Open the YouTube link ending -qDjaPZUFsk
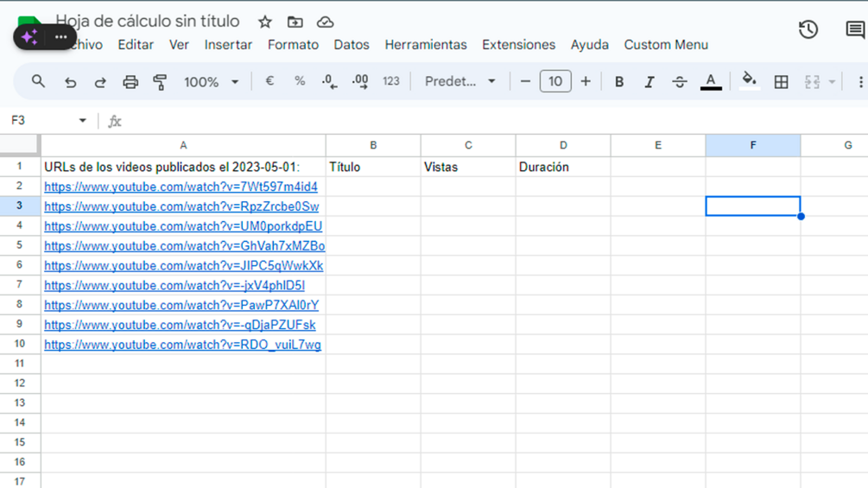The image size is (868, 488). [x=180, y=325]
